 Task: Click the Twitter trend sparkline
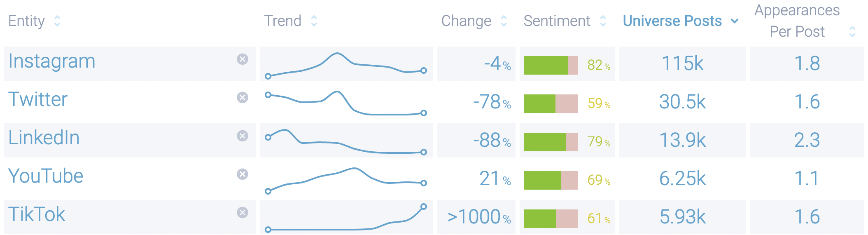(346, 103)
